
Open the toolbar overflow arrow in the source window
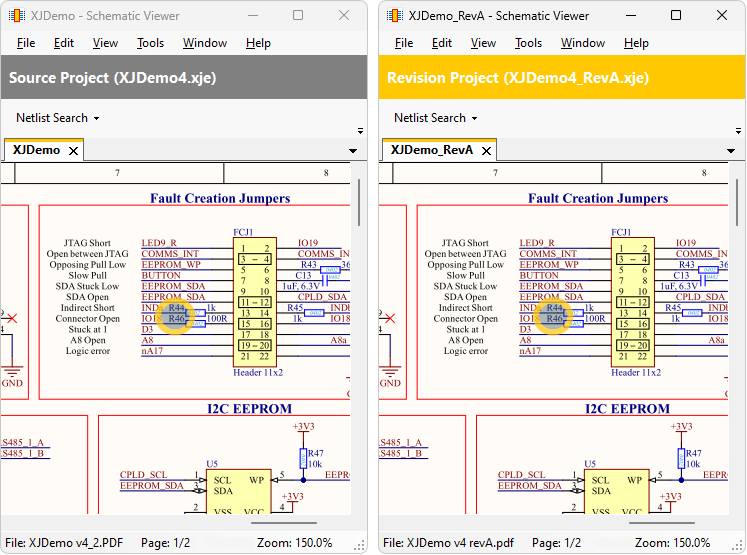[359, 130]
